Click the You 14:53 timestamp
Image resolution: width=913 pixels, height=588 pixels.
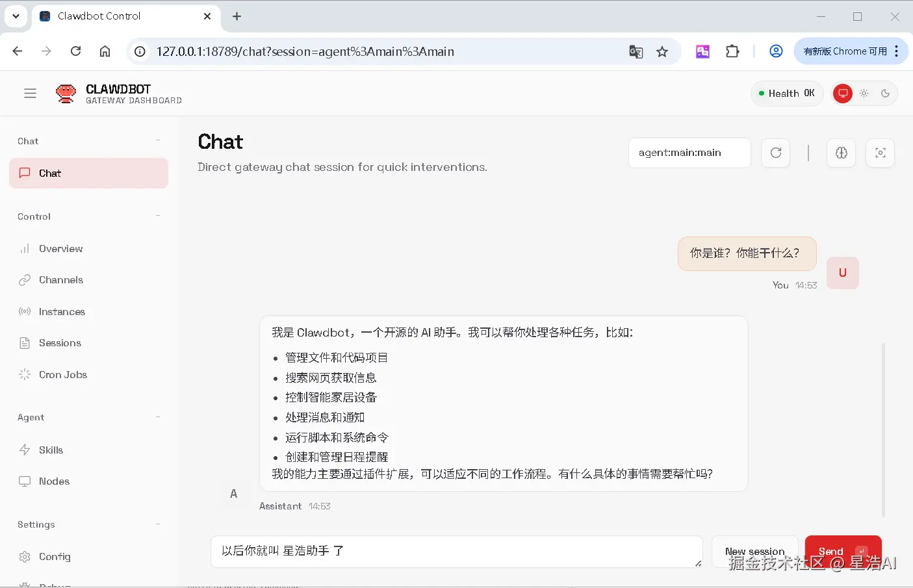pos(794,285)
